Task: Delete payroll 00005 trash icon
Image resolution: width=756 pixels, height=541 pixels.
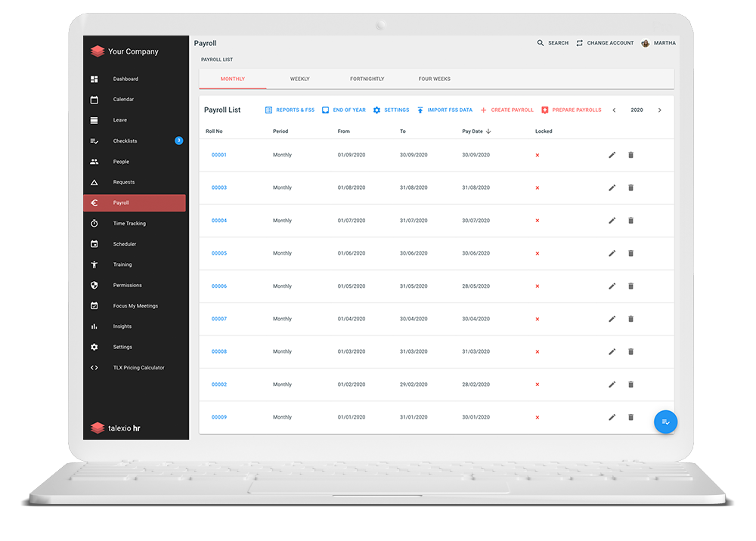Action: pos(631,253)
